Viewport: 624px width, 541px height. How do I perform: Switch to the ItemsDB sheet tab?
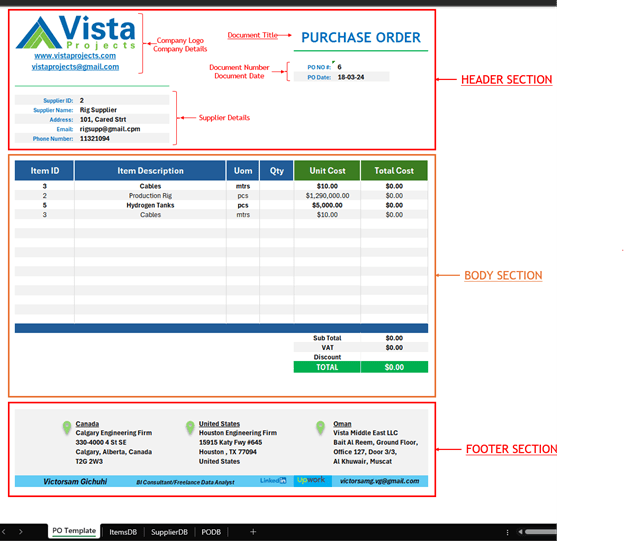click(123, 532)
